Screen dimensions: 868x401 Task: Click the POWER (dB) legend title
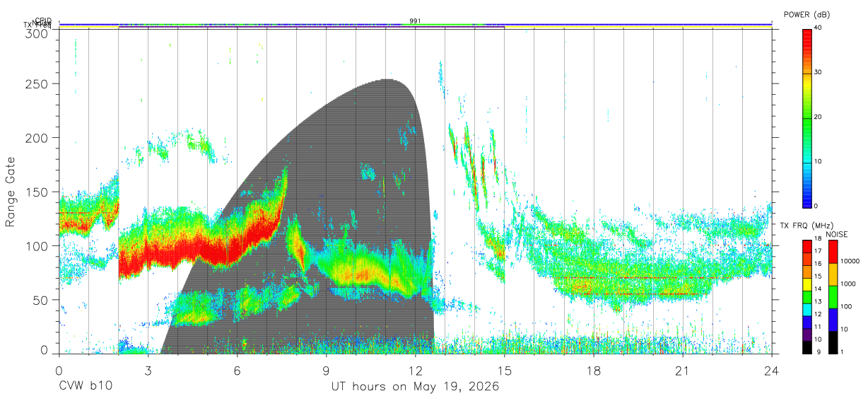[809, 15]
